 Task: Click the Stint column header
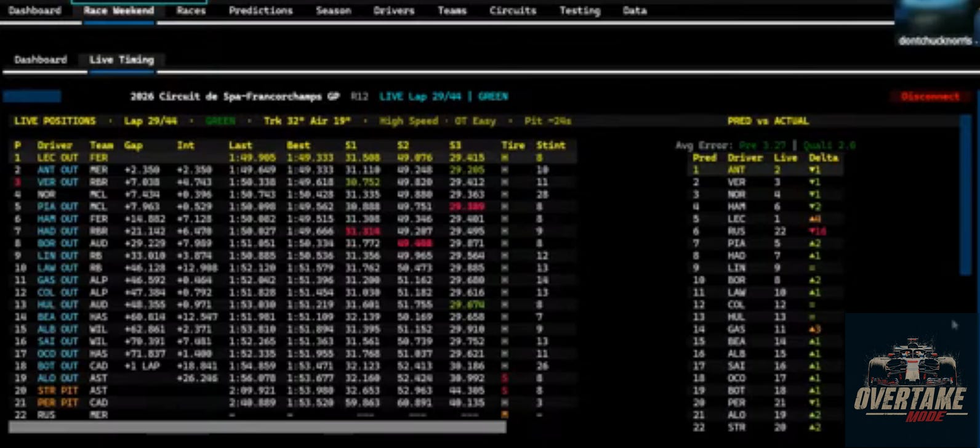coord(550,145)
